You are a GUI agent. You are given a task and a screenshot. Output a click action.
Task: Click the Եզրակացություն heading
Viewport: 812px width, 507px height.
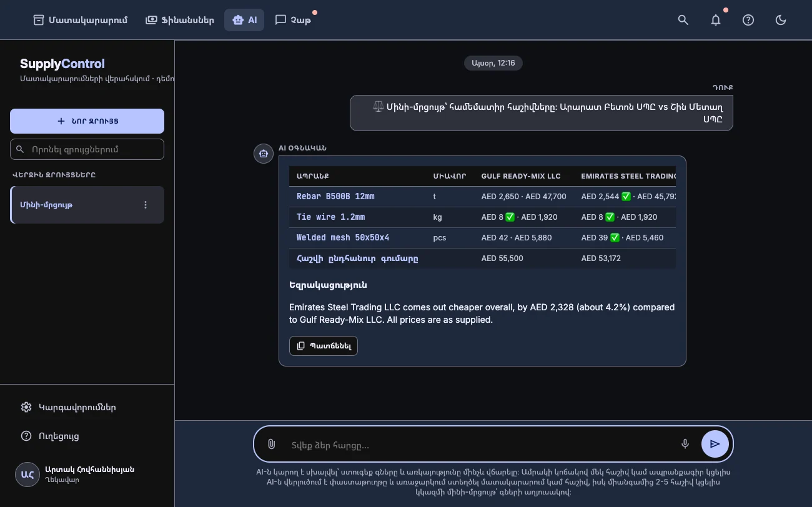pos(328,285)
